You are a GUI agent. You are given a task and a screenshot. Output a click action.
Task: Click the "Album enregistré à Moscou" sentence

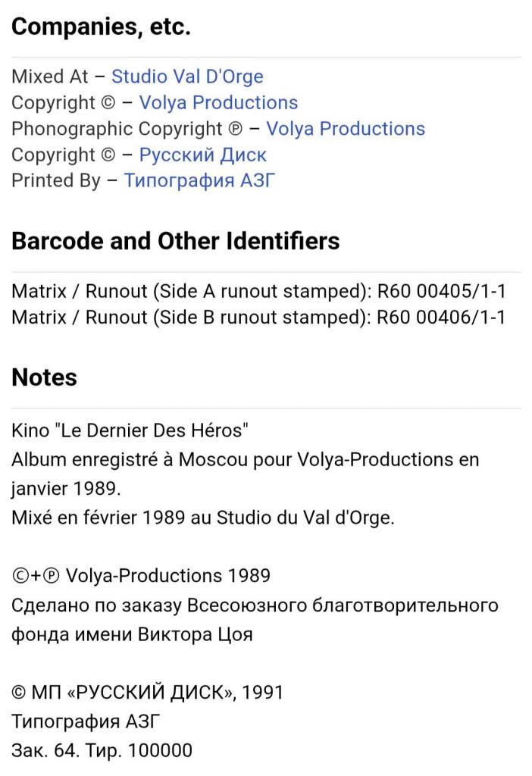pos(245,460)
